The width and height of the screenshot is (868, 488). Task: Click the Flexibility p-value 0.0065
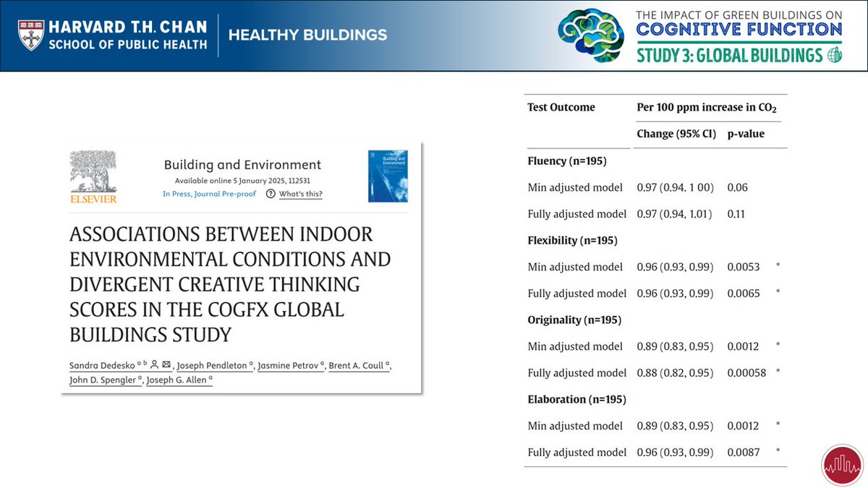click(744, 294)
